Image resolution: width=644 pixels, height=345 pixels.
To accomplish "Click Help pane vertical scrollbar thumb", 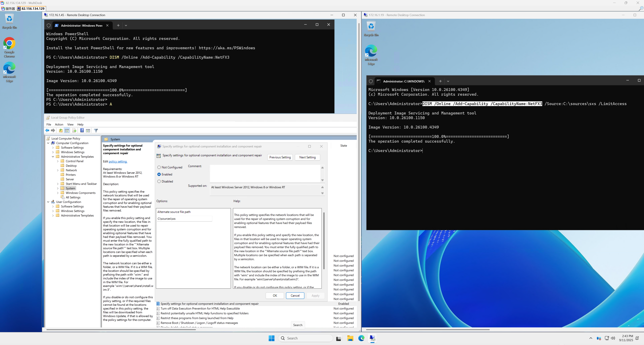I will [324, 241].
